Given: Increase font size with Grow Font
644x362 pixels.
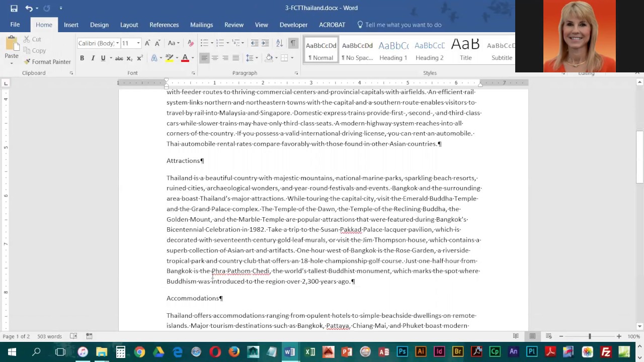Looking at the screenshot, I should [147, 43].
